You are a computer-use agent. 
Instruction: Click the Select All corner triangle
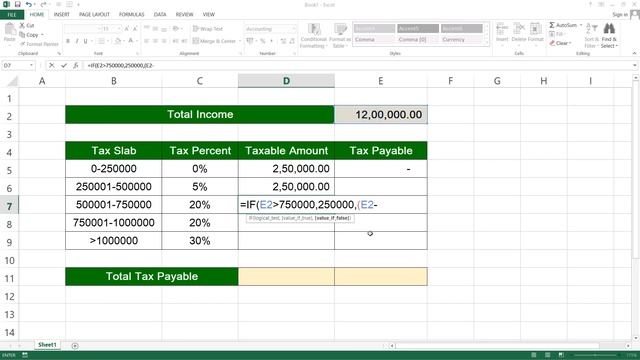point(12,81)
